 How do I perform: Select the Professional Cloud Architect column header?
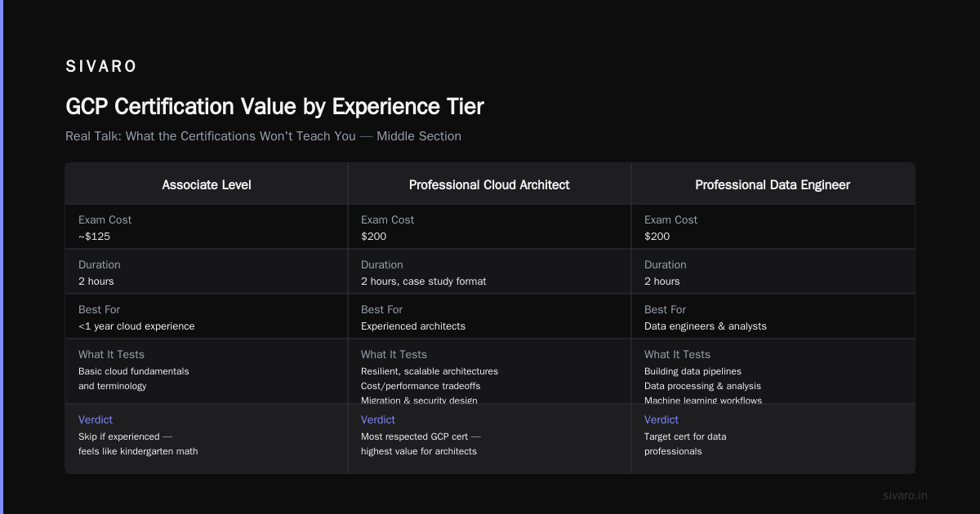(489, 185)
